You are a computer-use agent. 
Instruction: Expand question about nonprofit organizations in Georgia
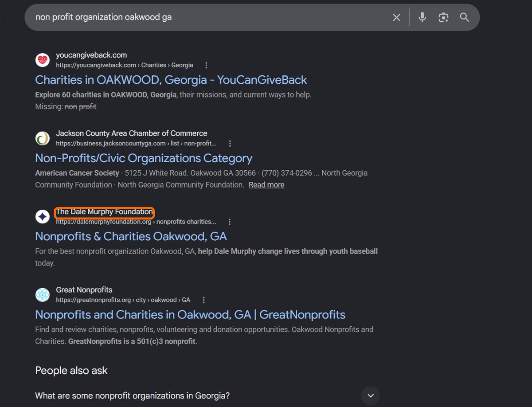[371, 395]
